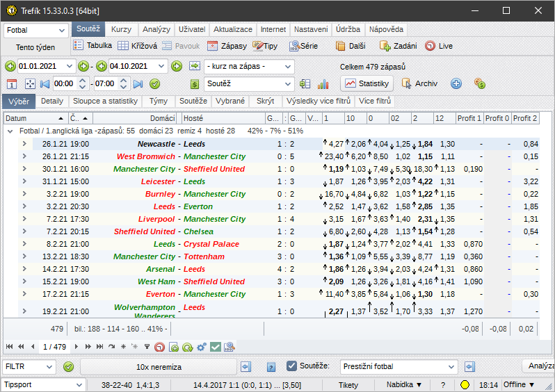The image size is (555, 392).
Task: Increase the 00:00 start time stepper
Action: pos(82,81)
